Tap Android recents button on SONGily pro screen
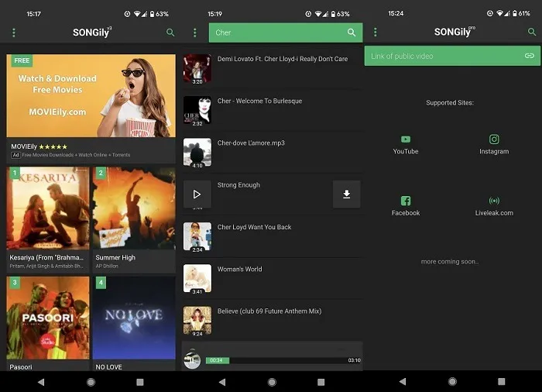The height and width of the screenshot is (392, 542). tap(501, 382)
